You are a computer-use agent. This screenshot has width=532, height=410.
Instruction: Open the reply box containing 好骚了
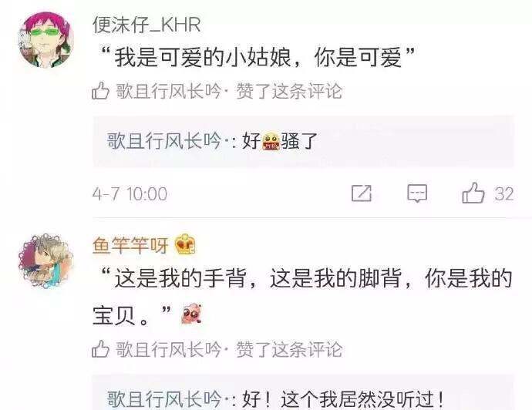[303, 141]
